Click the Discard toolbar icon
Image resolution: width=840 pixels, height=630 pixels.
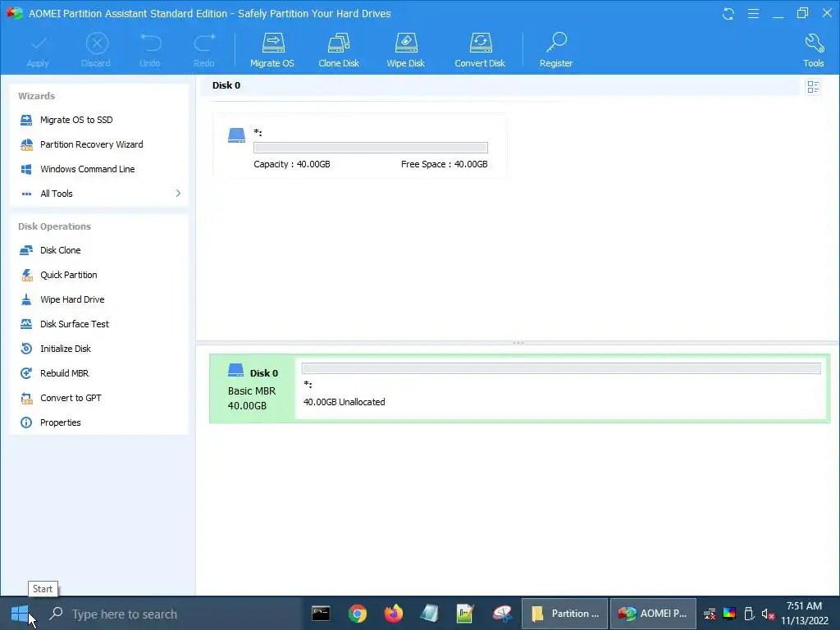coord(97,43)
